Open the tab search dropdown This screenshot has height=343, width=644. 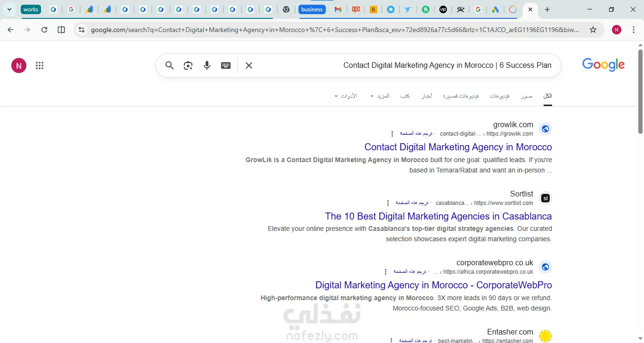point(9,9)
